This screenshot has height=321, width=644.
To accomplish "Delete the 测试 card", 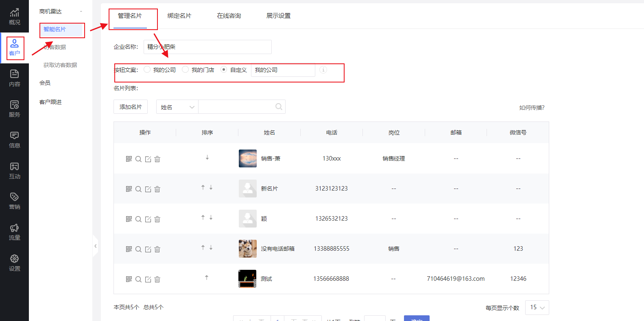I will pyautogui.click(x=157, y=279).
